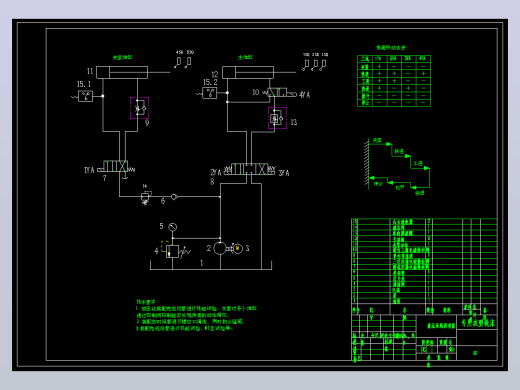Screen dimensions: 520x390
Task: Click the hydraulic pump symbol labeled 2
Action: click(x=220, y=248)
